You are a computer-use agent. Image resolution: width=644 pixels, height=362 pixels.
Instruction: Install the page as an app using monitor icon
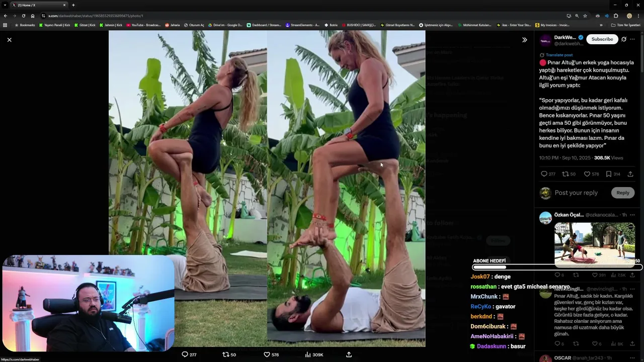click(569, 16)
